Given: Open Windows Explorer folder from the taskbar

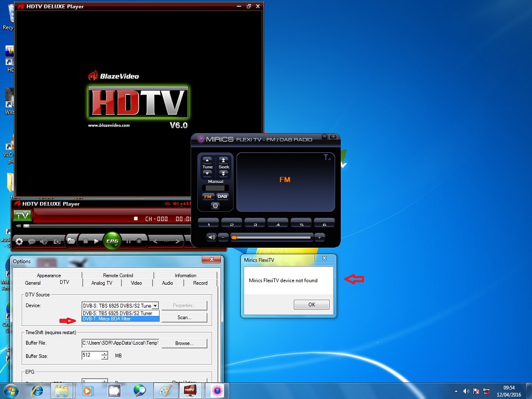Looking at the screenshot, I should [62, 391].
